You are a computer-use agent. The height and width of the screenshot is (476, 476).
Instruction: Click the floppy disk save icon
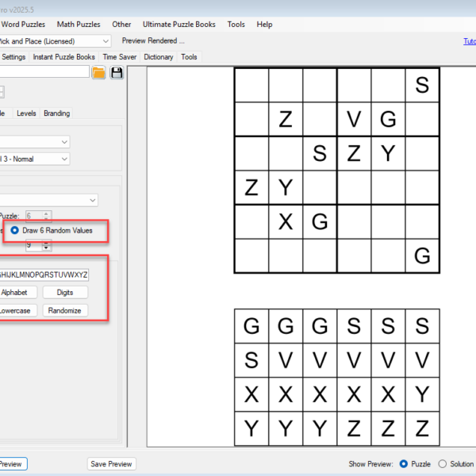[117, 73]
